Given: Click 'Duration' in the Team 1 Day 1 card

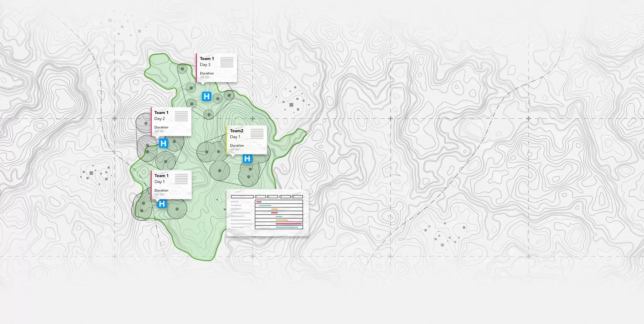Looking at the screenshot, I should (161, 191).
